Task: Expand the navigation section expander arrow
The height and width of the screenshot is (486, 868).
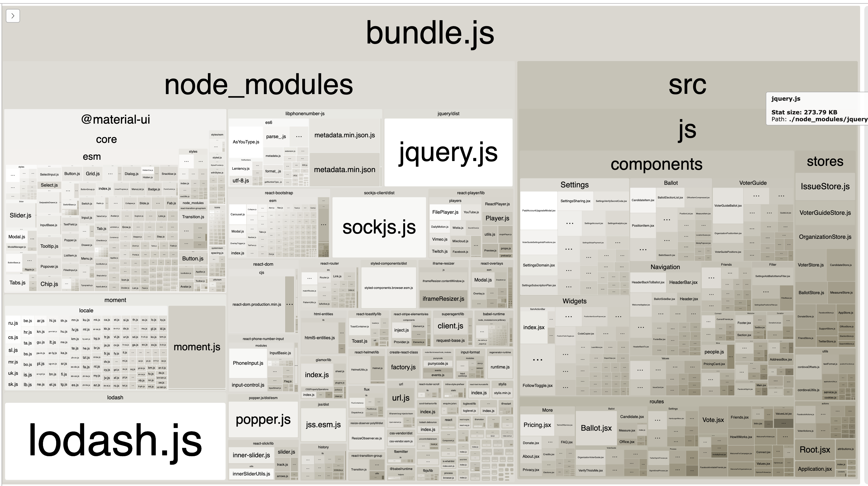Action: [13, 16]
